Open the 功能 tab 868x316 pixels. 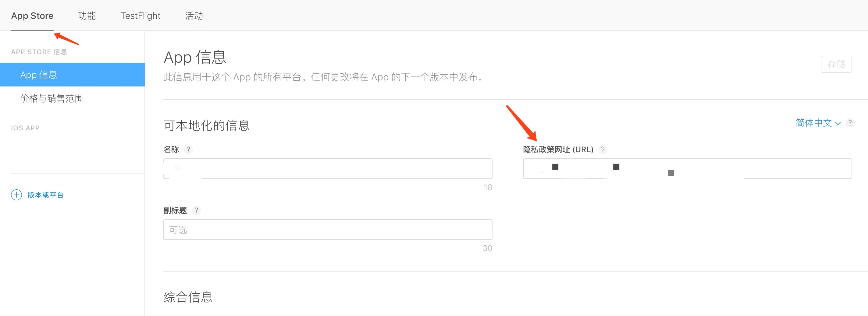pyautogui.click(x=87, y=16)
